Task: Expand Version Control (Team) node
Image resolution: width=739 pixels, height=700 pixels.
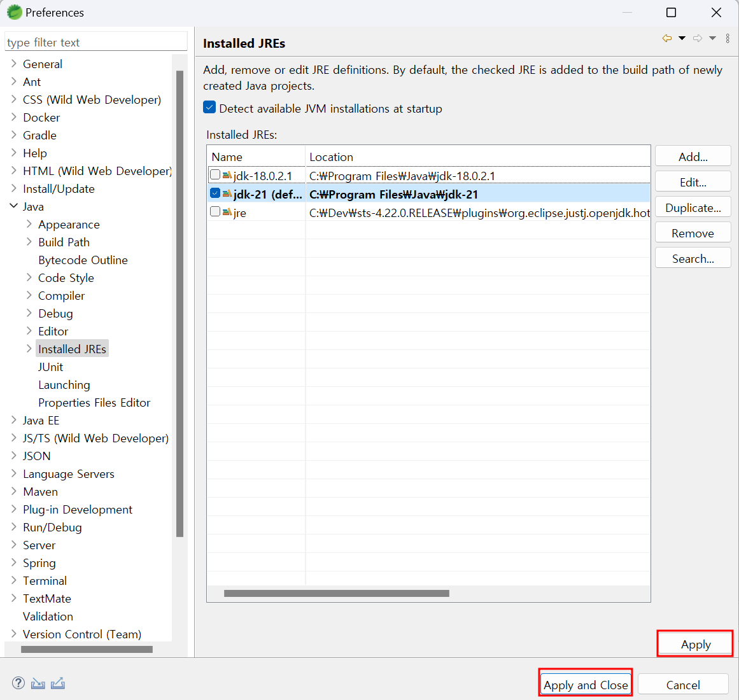Action: point(13,634)
